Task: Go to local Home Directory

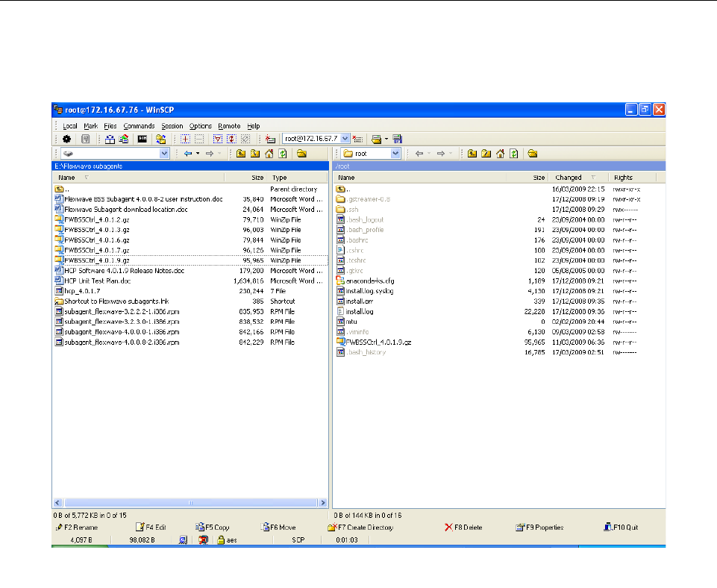Action: point(269,154)
